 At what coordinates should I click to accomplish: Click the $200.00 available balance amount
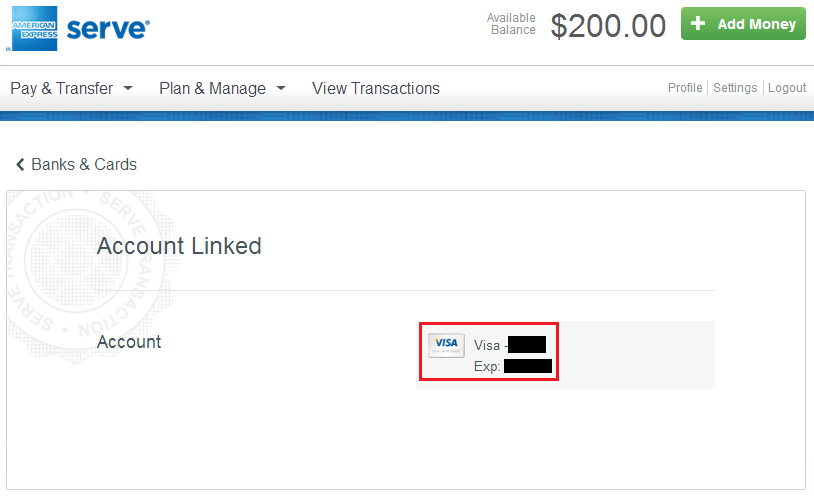608,26
